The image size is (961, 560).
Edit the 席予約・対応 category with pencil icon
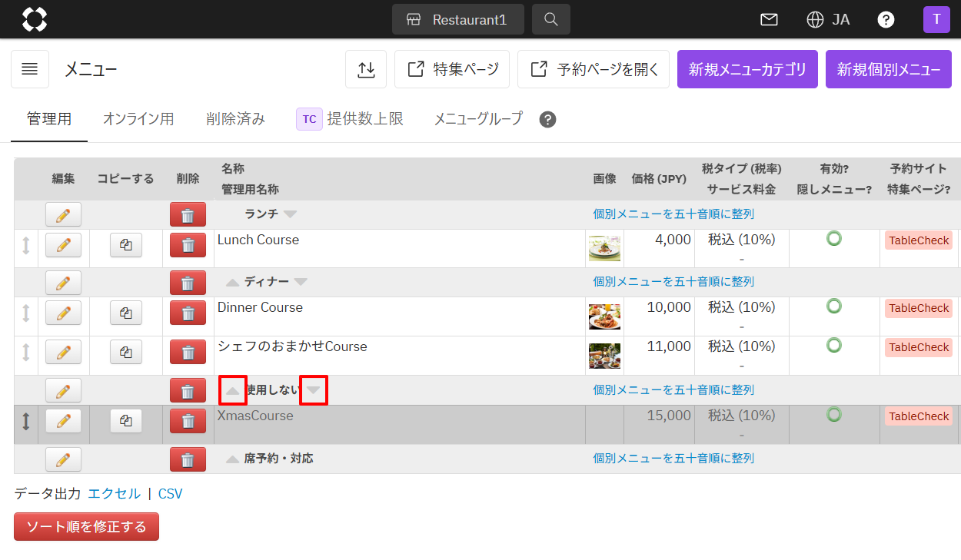click(x=63, y=459)
